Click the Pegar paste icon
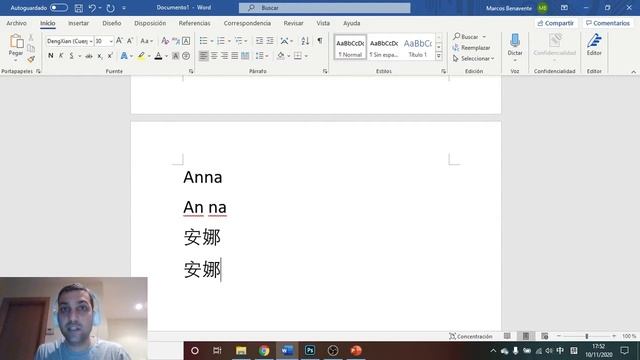 16,41
